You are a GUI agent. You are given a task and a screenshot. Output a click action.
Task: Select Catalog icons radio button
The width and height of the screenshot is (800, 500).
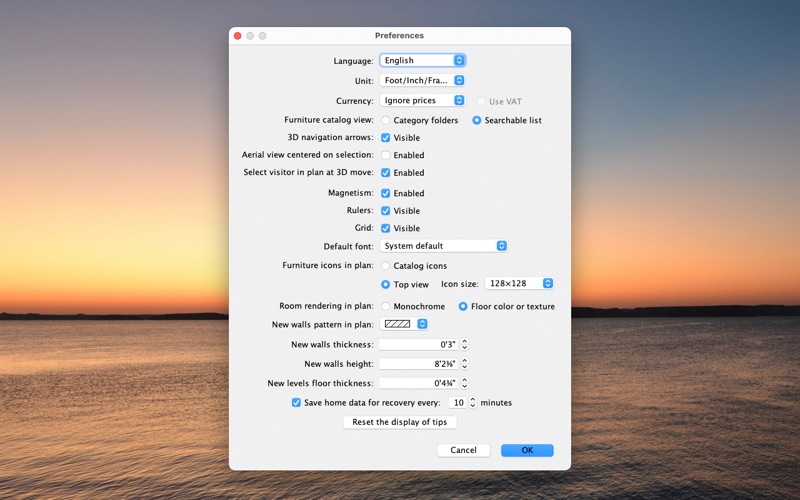(x=386, y=266)
